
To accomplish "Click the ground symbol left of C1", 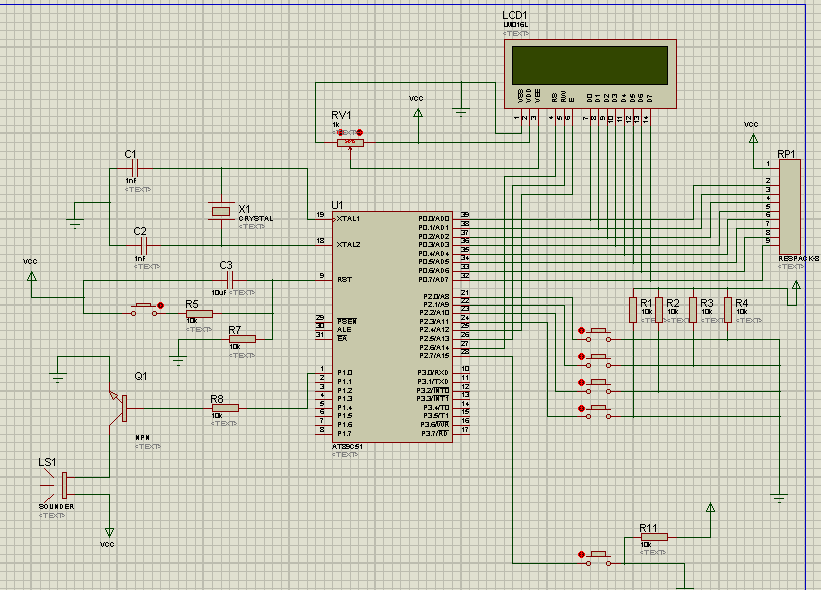I will tap(75, 224).
